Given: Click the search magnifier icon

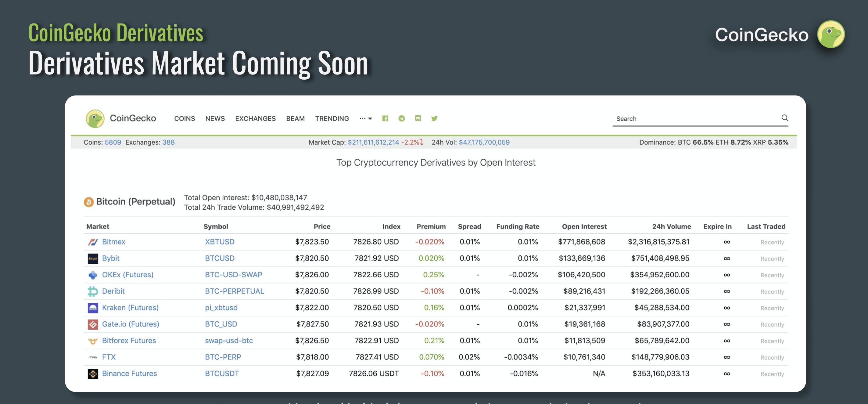Looking at the screenshot, I should click(x=785, y=118).
